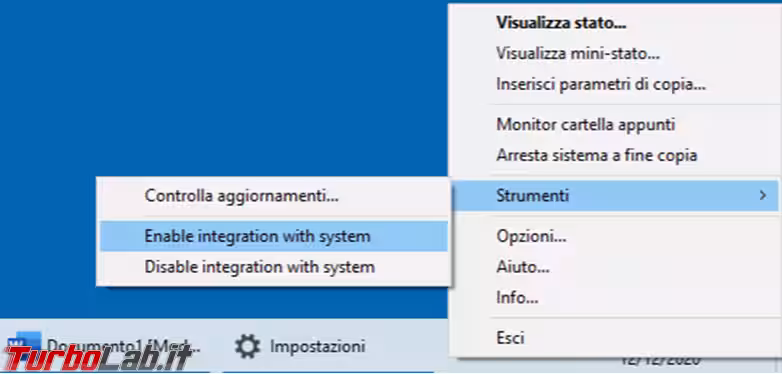Viewport: 782px width, 374px height.
Task: Switch to Documento1 taskbar window label
Action: point(124,345)
